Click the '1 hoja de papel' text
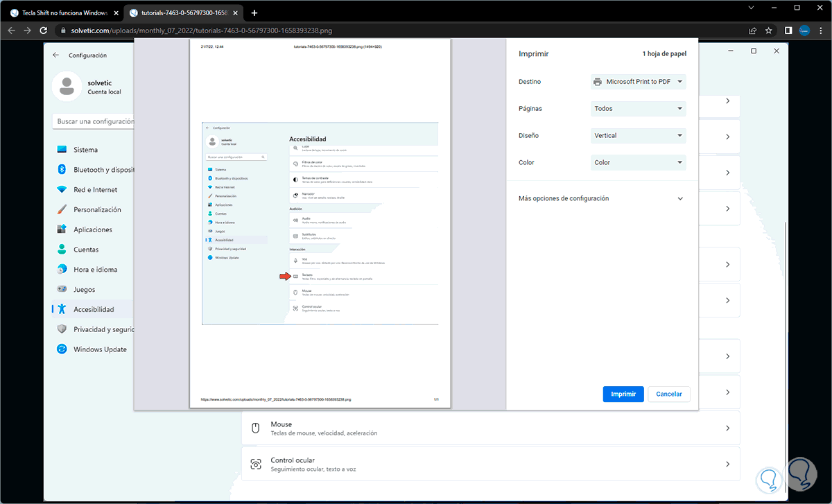Viewport: 832px width, 504px height. click(x=664, y=53)
